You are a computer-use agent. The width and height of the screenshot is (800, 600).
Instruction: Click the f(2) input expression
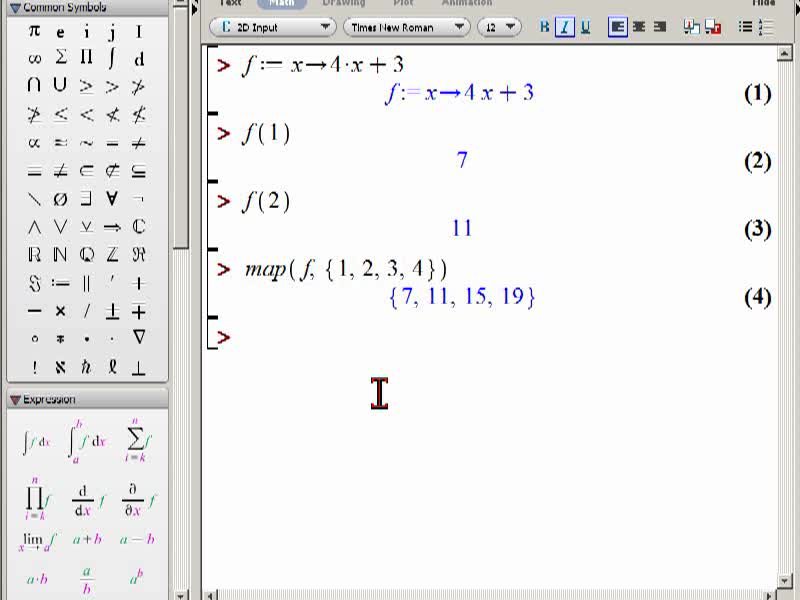(x=265, y=202)
